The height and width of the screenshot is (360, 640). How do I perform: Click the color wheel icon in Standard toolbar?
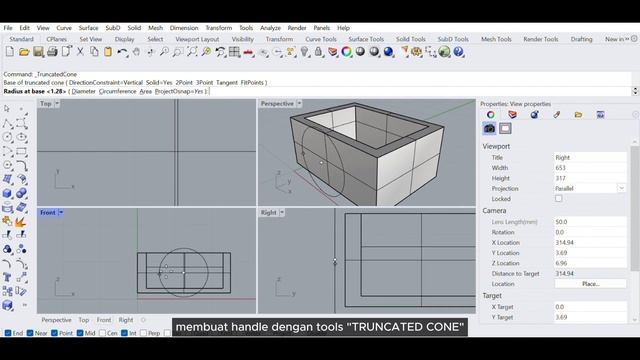coord(347,52)
